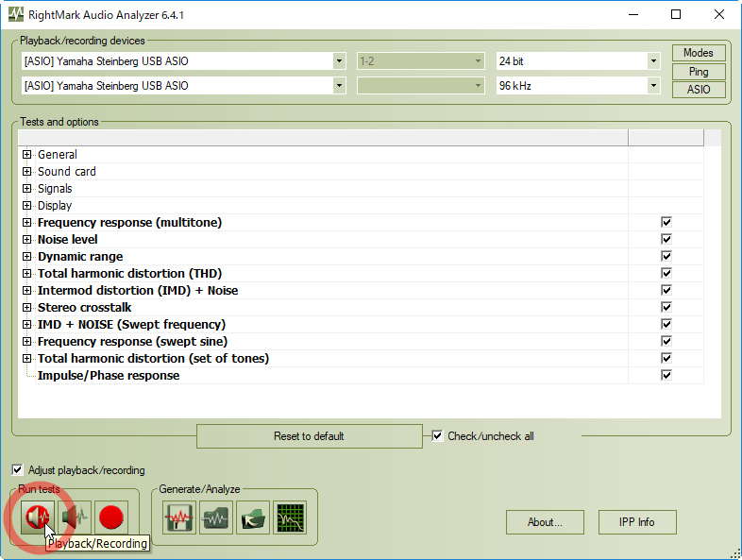Expand Total harmonic distortion (set of tones) node
Screen dimensions: 742x560
(27, 359)
